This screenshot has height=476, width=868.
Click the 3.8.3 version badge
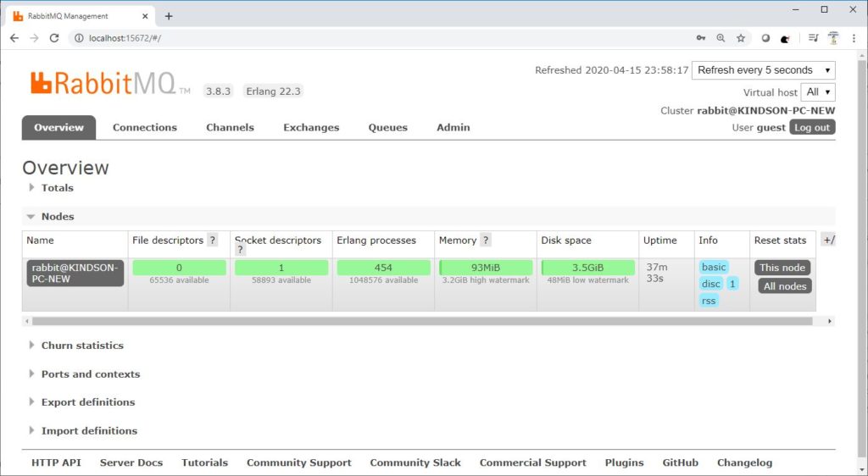coord(218,91)
